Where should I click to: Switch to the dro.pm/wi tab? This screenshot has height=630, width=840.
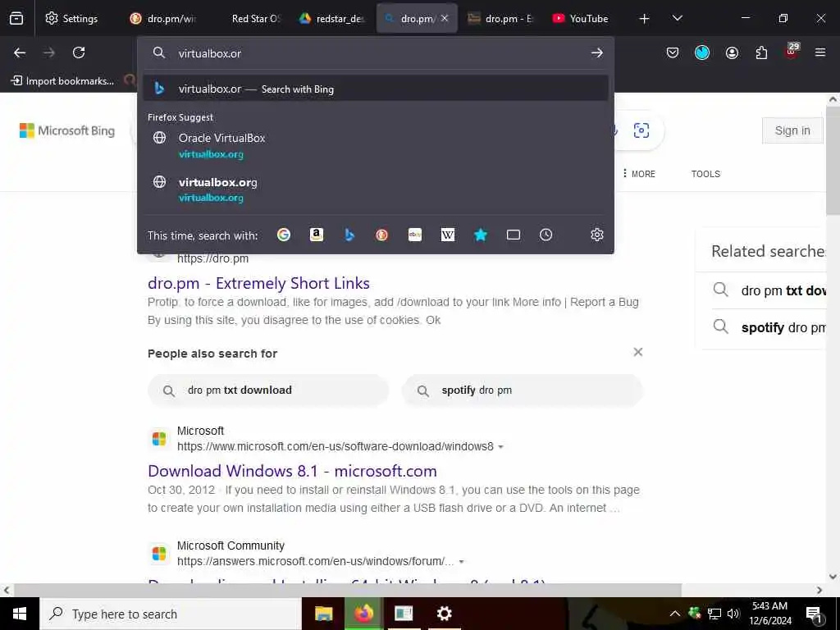pos(164,18)
